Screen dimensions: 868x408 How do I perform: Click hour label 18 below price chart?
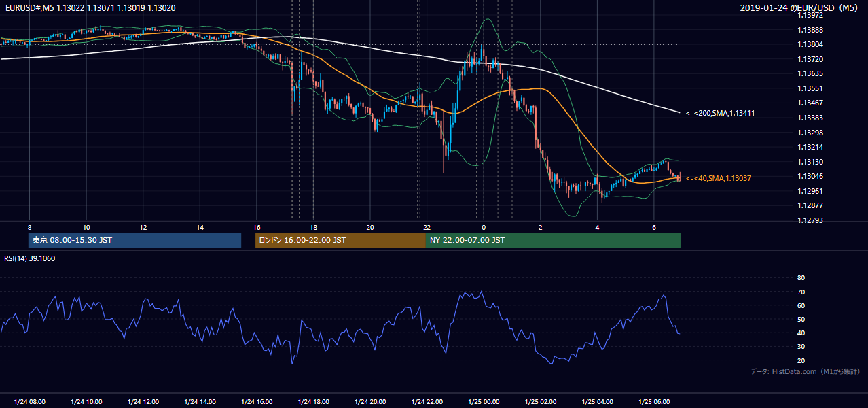coord(313,227)
